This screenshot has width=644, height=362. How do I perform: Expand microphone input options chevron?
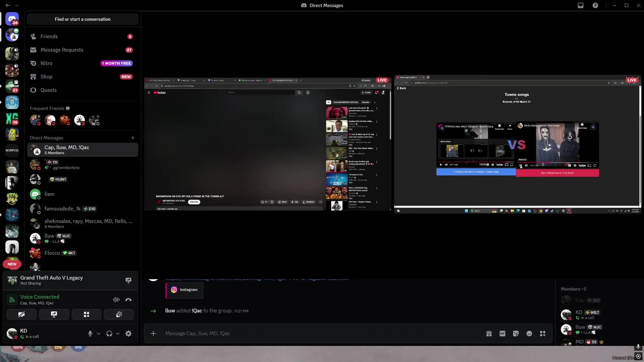[99, 333]
